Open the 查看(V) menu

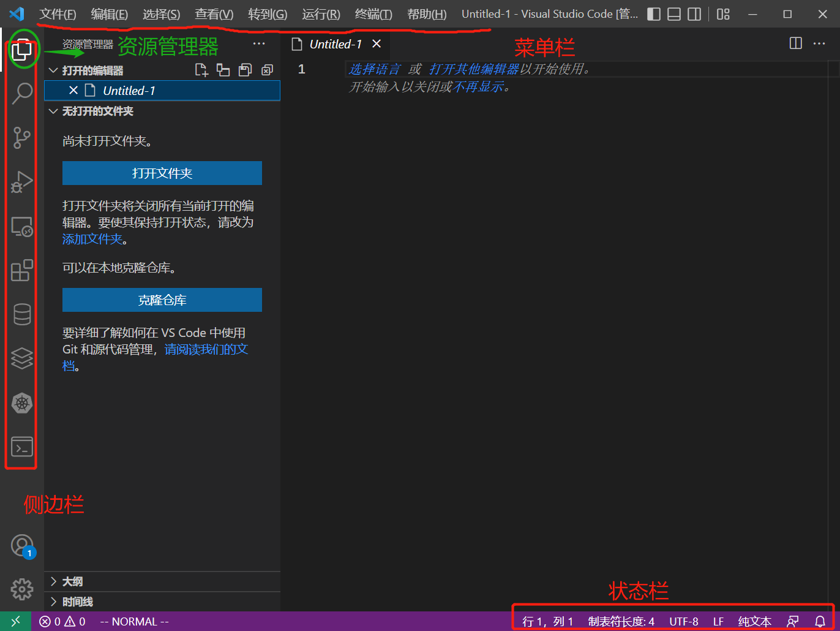pyautogui.click(x=214, y=14)
